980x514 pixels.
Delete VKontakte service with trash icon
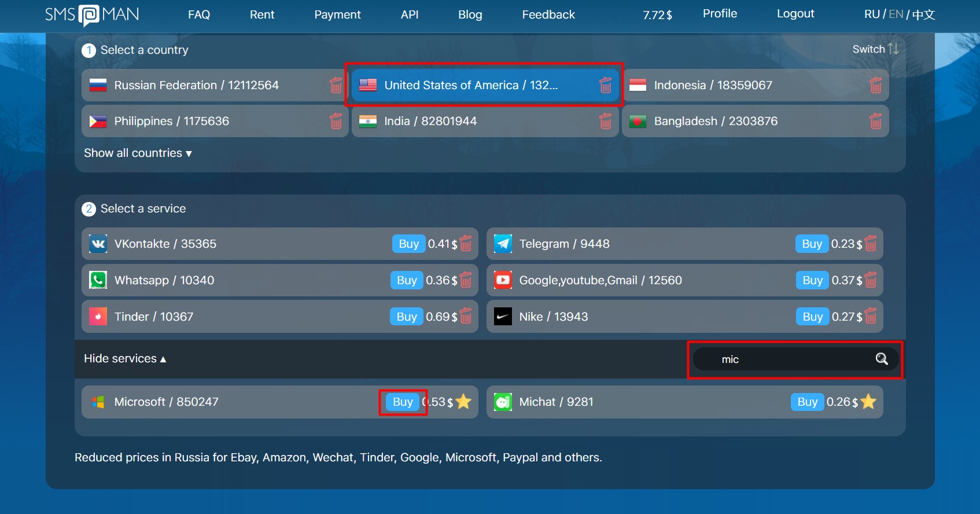(466, 244)
